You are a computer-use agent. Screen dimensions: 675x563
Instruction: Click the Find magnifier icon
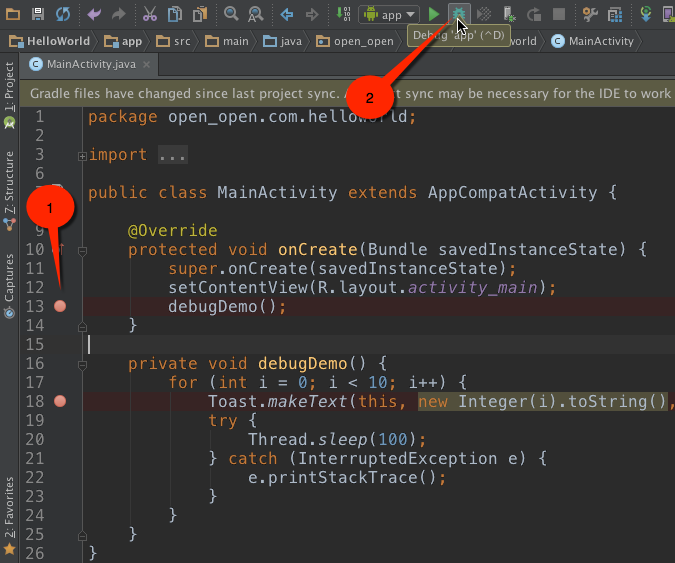(x=231, y=14)
